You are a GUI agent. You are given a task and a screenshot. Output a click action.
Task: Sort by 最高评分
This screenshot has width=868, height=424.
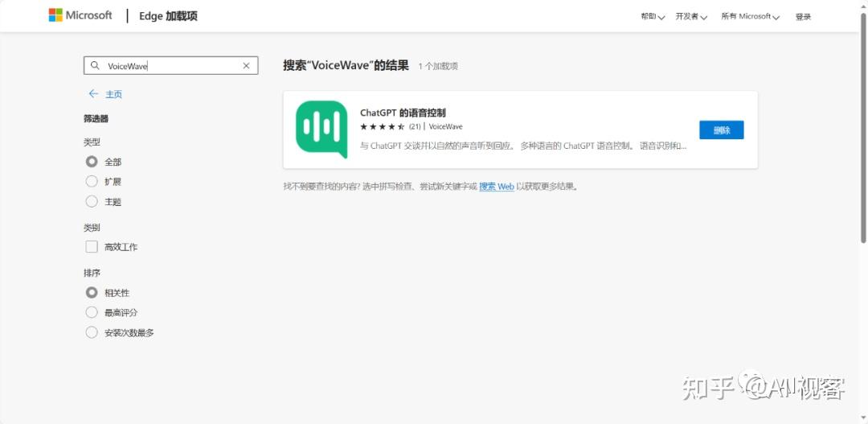[x=92, y=313]
